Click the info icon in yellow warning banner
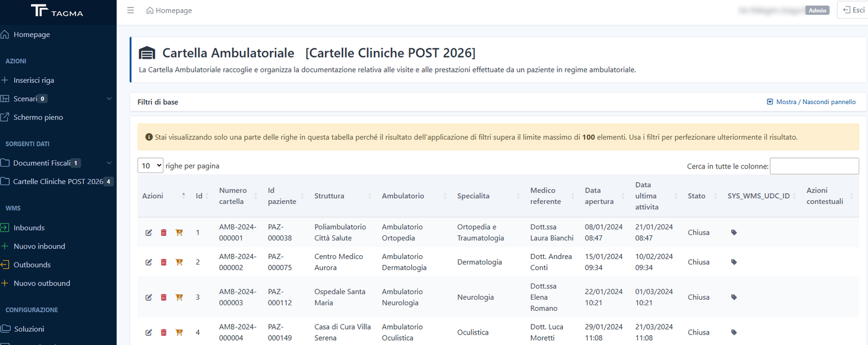Screen dimensions: 868x345 click(x=149, y=137)
